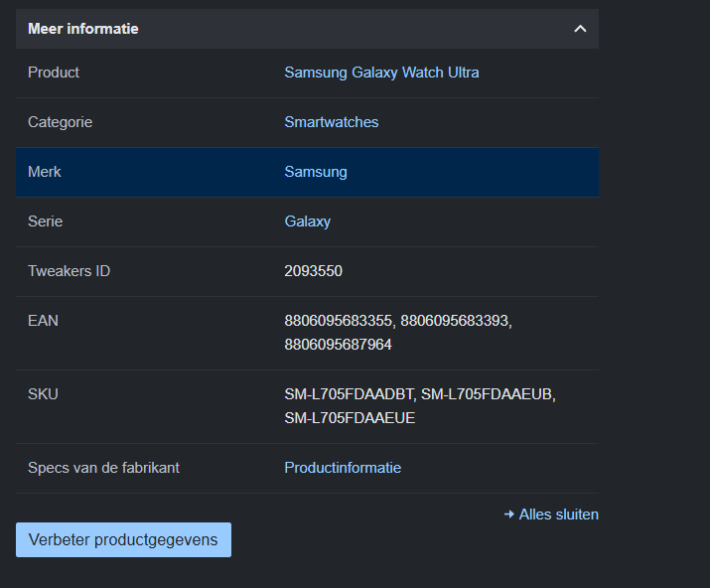Click the Alles sluiten link
The height and width of the screenshot is (588, 710).
(x=551, y=514)
